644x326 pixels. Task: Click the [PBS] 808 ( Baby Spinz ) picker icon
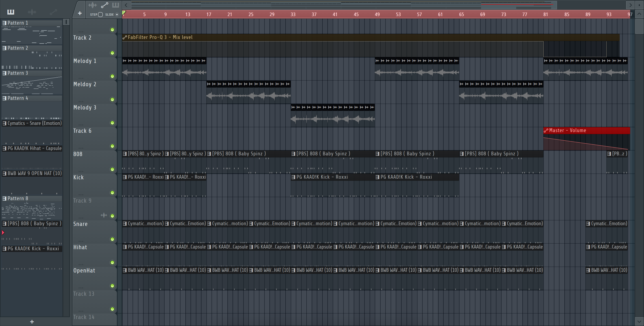click(4, 223)
